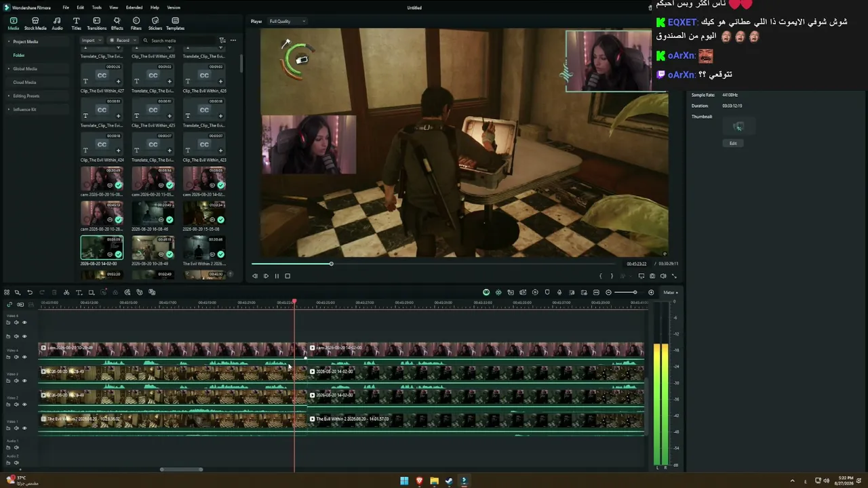Select the Crop tool in timeline toolbar
868x488 pixels.
pos(91,293)
